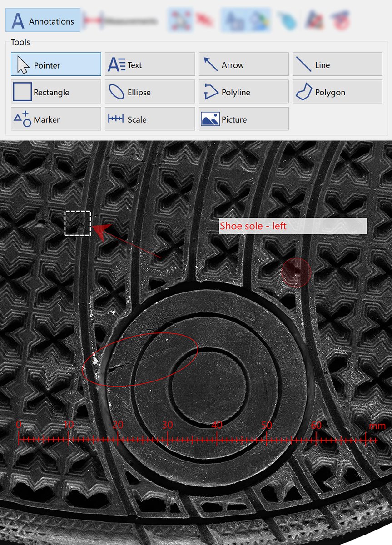Click the Marker tool button

point(56,119)
